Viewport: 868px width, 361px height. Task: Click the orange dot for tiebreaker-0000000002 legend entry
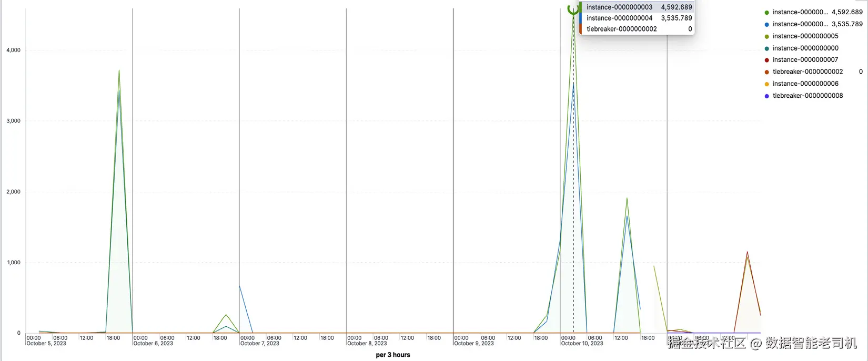pos(766,73)
